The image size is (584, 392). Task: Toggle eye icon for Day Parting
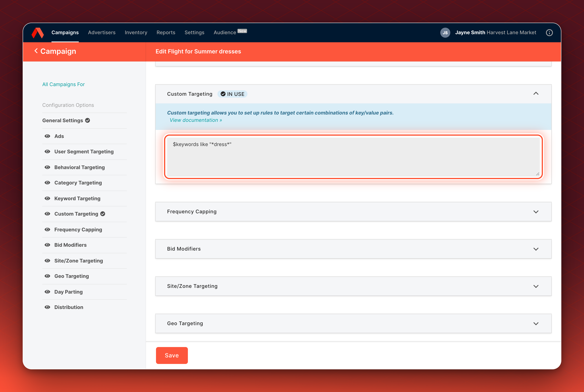[x=47, y=292]
